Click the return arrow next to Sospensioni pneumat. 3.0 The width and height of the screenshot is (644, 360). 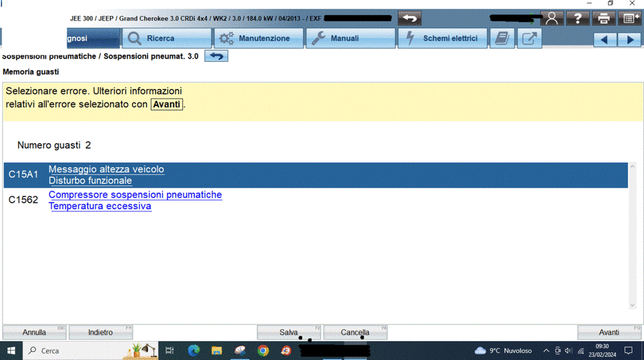pyautogui.click(x=216, y=56)
